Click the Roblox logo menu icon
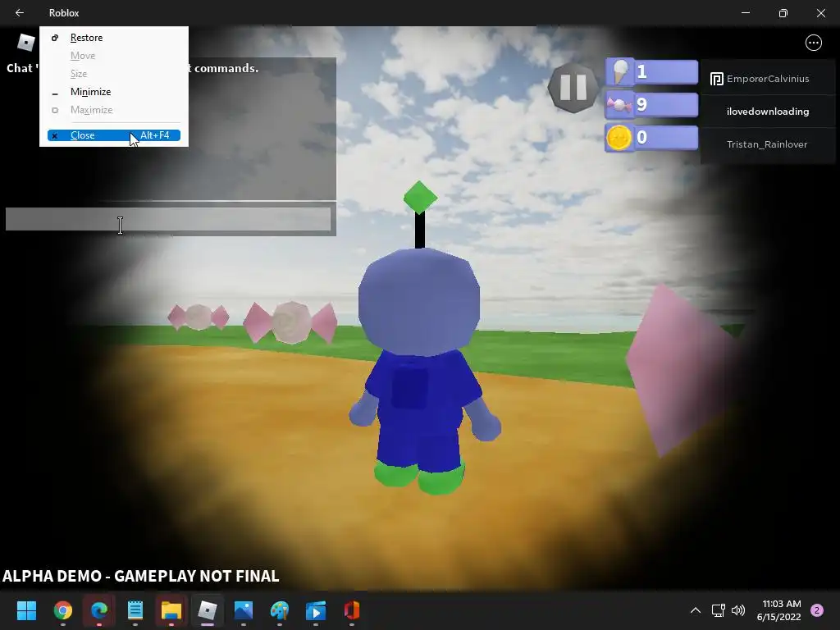 point(25,42)
